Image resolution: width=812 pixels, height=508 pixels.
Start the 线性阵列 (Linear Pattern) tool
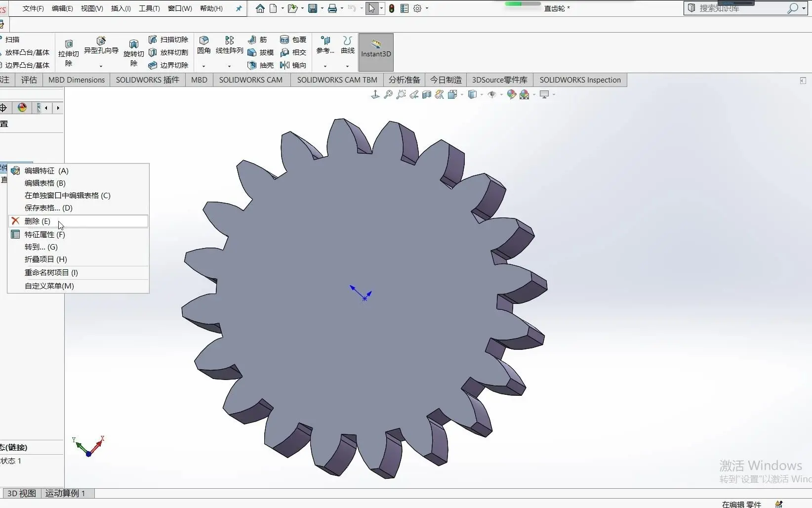[230, 45]
